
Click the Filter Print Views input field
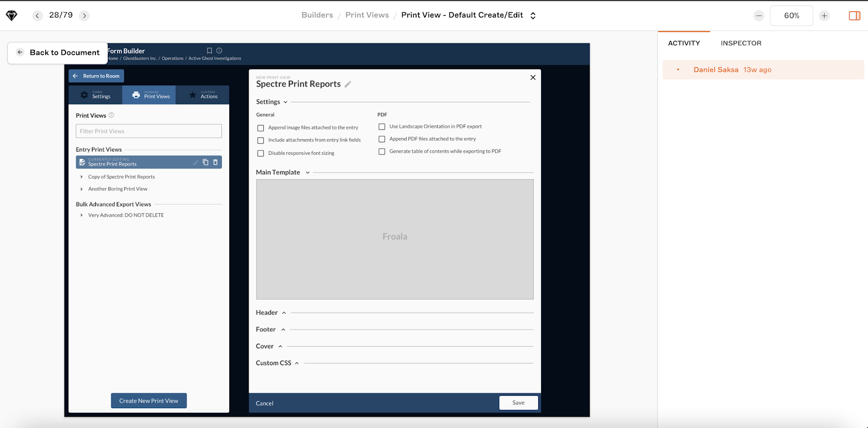pyautogui.click(x=149, y=131)
